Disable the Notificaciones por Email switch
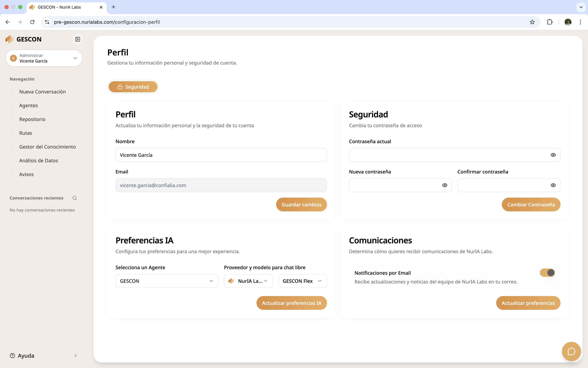Screen dimensions: 588x368 pyautogui.click(x=547, y=273)
